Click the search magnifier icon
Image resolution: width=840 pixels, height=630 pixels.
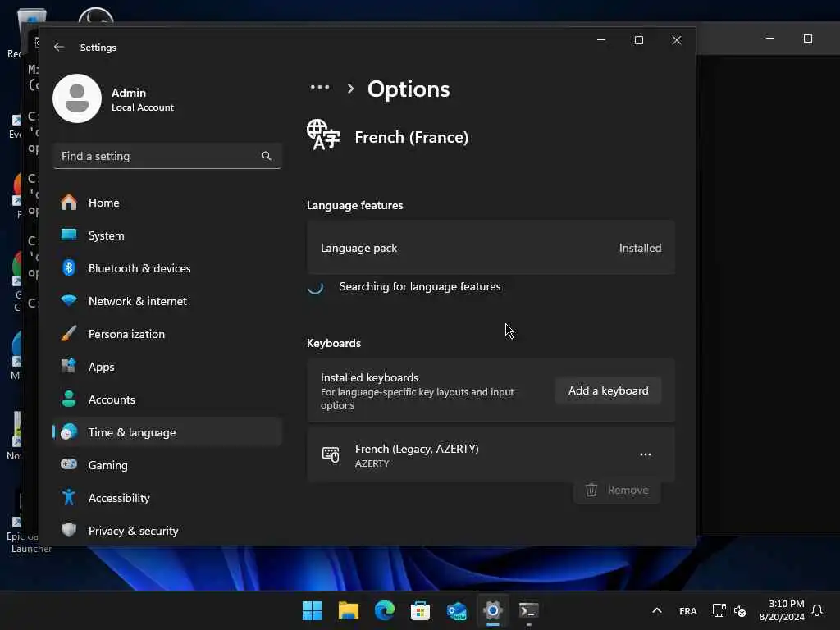[267, 156]
